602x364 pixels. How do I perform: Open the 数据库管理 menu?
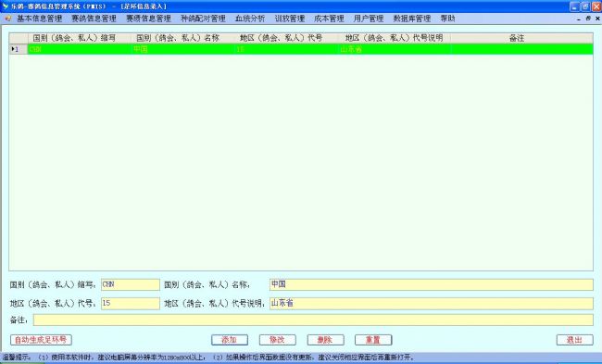tap(412, 19)
